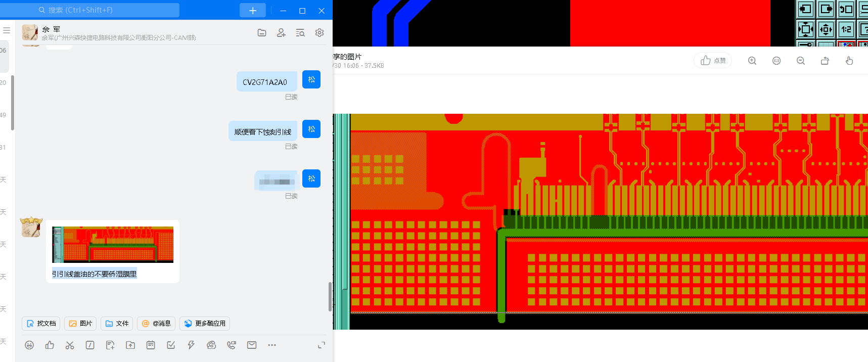This screenshot has width=868, height=362.
Task: Search chat history in the header
Action: point(300,32)
